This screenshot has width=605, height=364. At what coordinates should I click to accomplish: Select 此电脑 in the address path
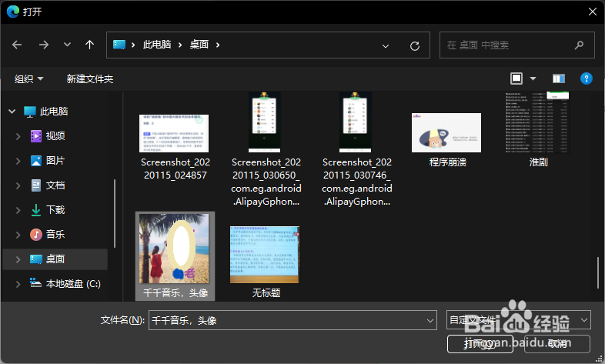(x=157, y=45)
